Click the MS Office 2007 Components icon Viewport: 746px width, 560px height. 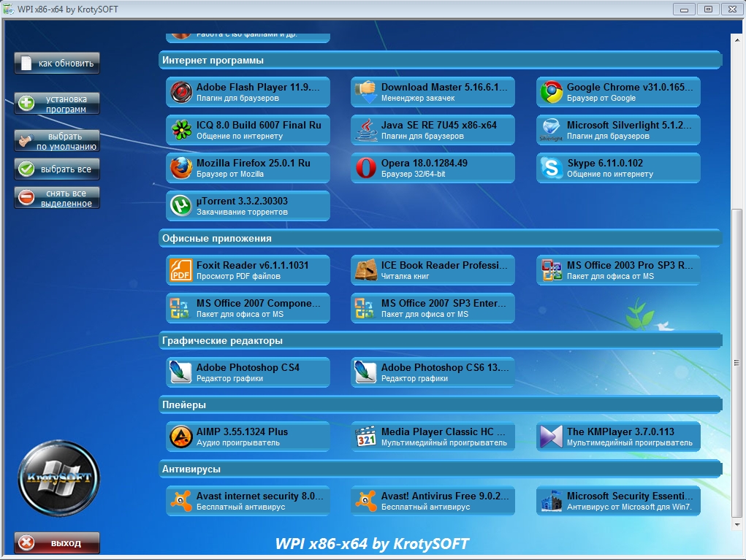(180, 309)
